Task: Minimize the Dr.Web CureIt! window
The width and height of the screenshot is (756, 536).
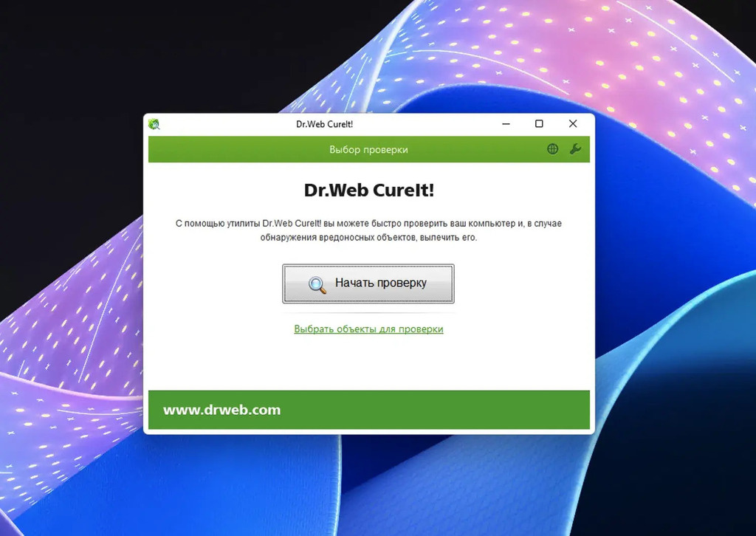Action: point(506,124)
